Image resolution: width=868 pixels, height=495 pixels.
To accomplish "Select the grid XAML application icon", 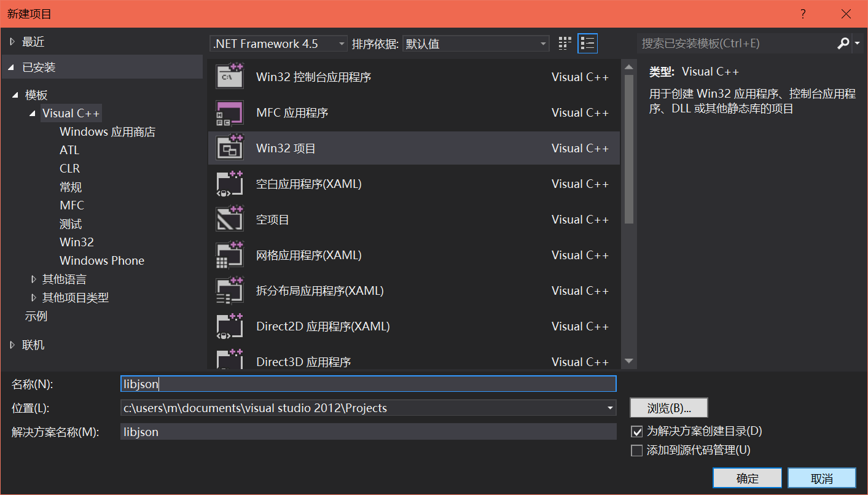I will pos(230,255).
